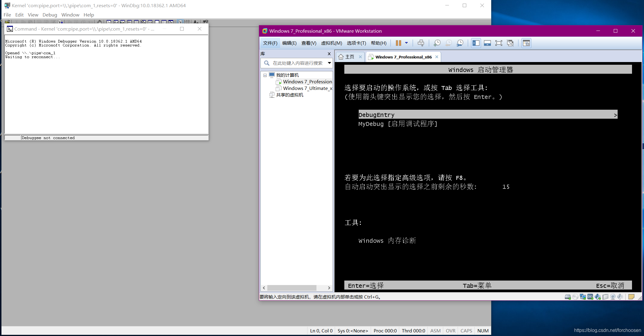The height and width of the screenshot is (336, 644).
Task: Toggle the library sidebar visibility in VMware
Action: tap(476, 43)
